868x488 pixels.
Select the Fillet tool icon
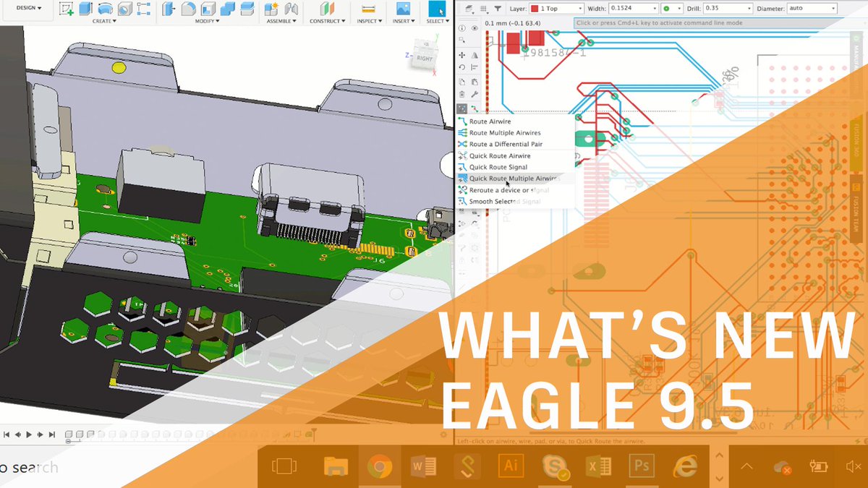click(x=188, y=9)
